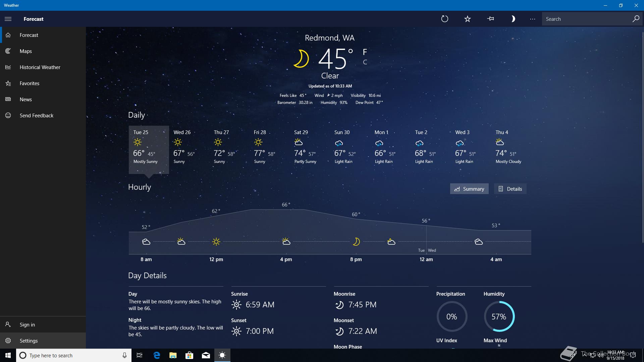
Task: Toggle the dark theme moon icon
Action: point(513,19)
